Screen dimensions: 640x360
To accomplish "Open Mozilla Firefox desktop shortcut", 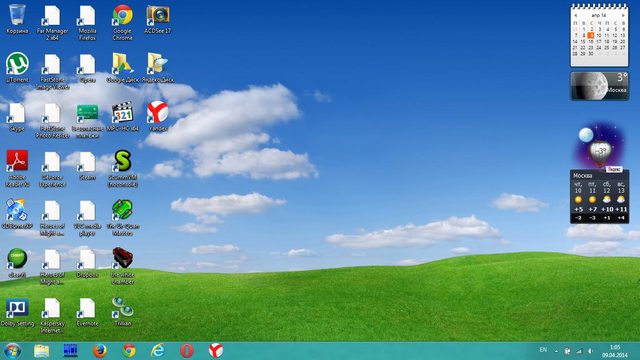I will [x=87, y=22].
